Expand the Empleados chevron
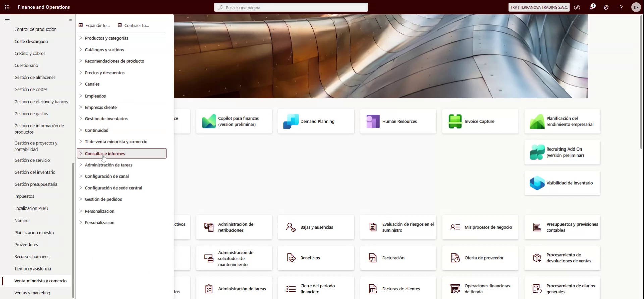 [x=80, y=96]
